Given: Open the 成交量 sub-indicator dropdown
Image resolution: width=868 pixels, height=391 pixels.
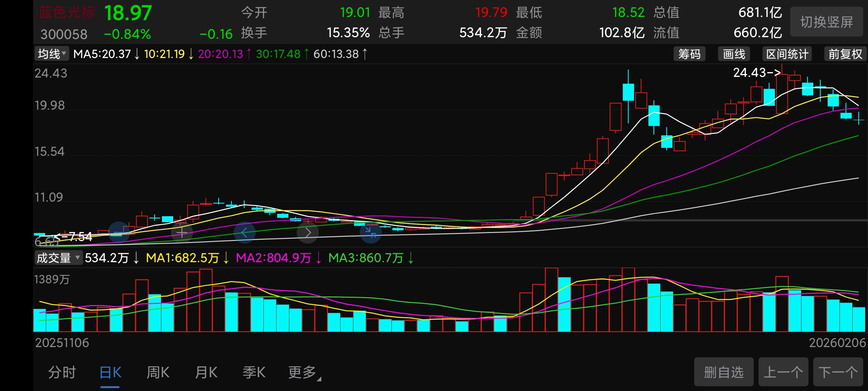Looking at the screenshot, I should pos(58,258).
